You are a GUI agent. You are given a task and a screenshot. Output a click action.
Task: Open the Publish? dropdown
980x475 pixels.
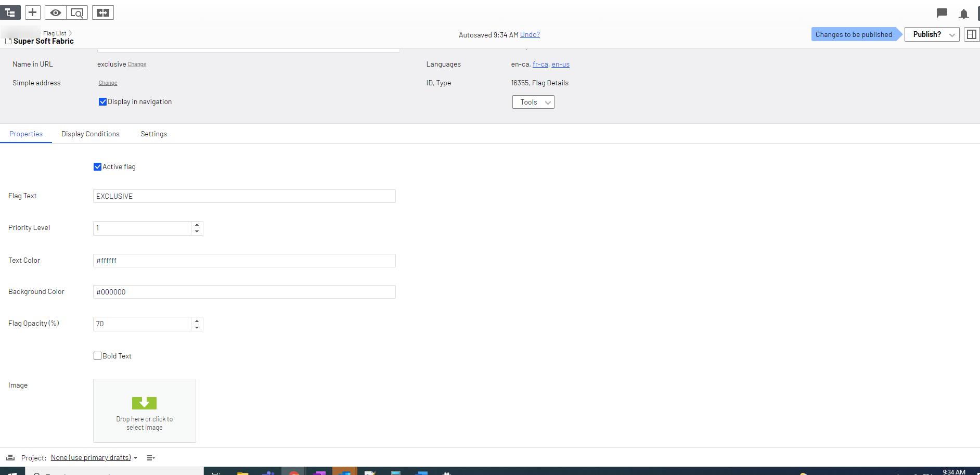click(x=932, y=34)
